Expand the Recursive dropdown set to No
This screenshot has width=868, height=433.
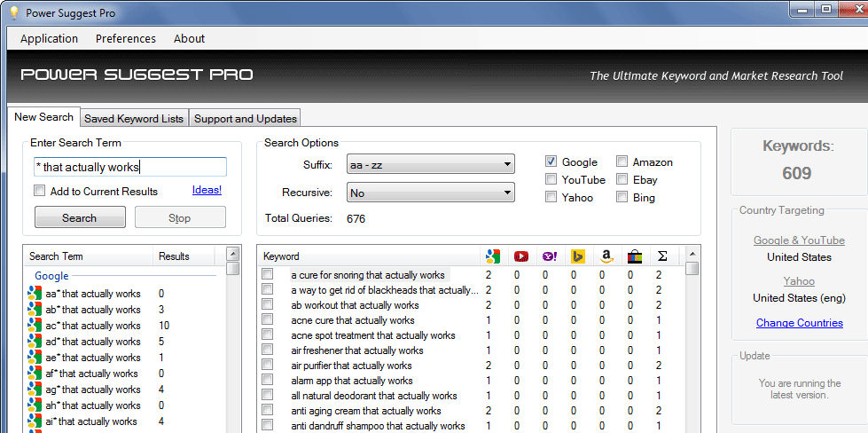coord(431,193)
